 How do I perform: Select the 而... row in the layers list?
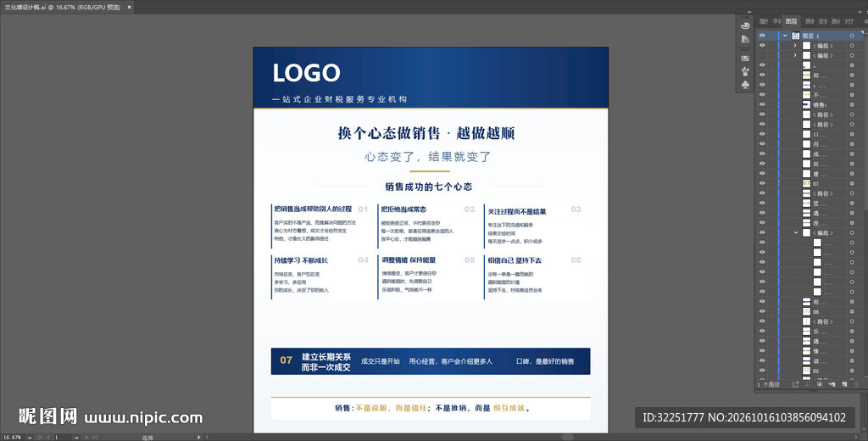click(x=810, y=164)
